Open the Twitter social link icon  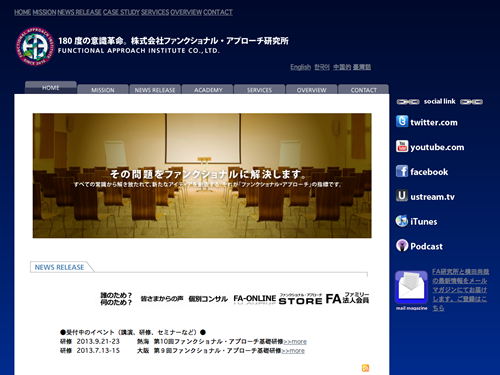pyautogui.click(x=402, y=121)
